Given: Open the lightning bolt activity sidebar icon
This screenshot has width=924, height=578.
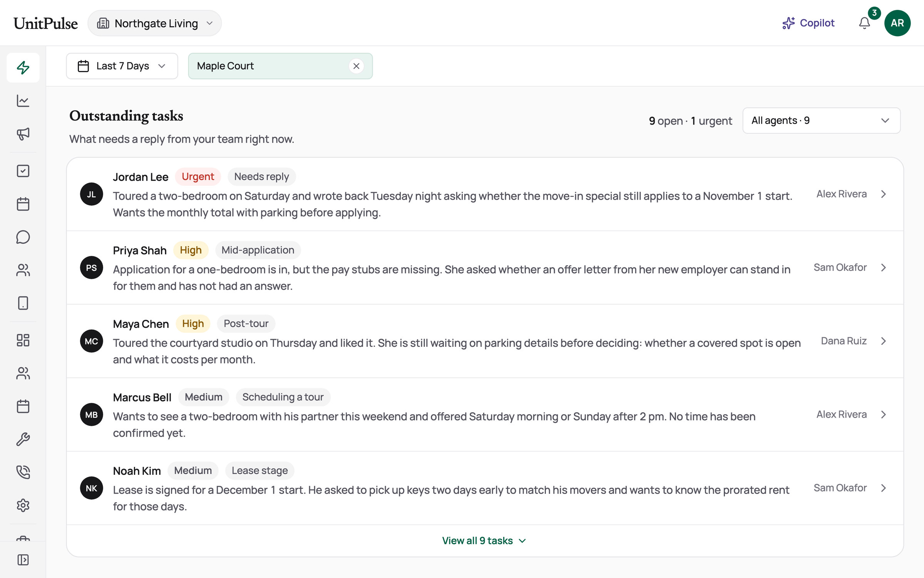Looking at the screenshot, I should click(23, 67).
